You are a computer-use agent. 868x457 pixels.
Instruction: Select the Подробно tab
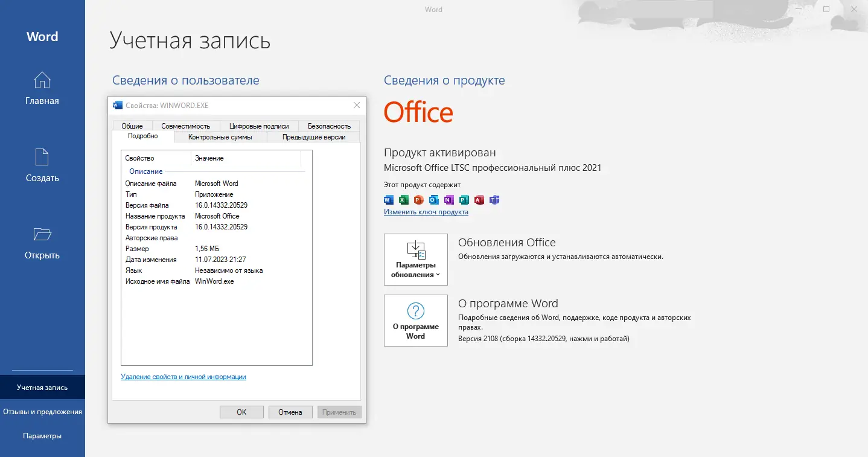[143, 136]
